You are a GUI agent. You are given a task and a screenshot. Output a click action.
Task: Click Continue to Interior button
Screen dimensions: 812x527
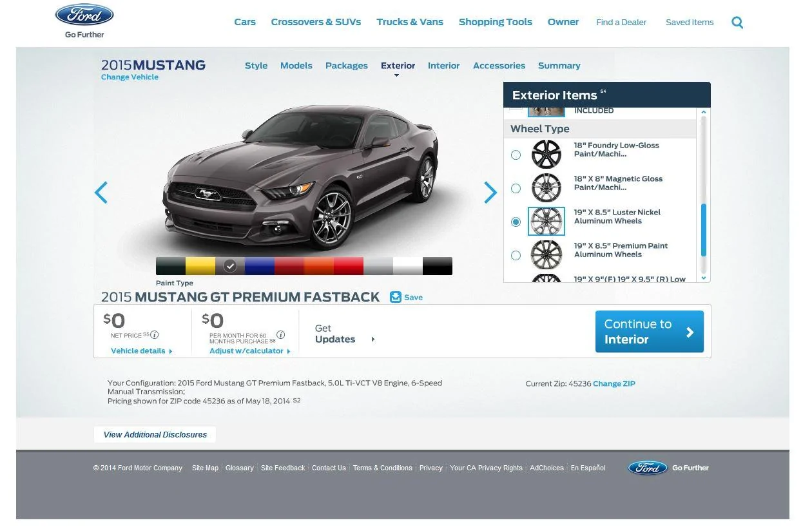[650, 332]
